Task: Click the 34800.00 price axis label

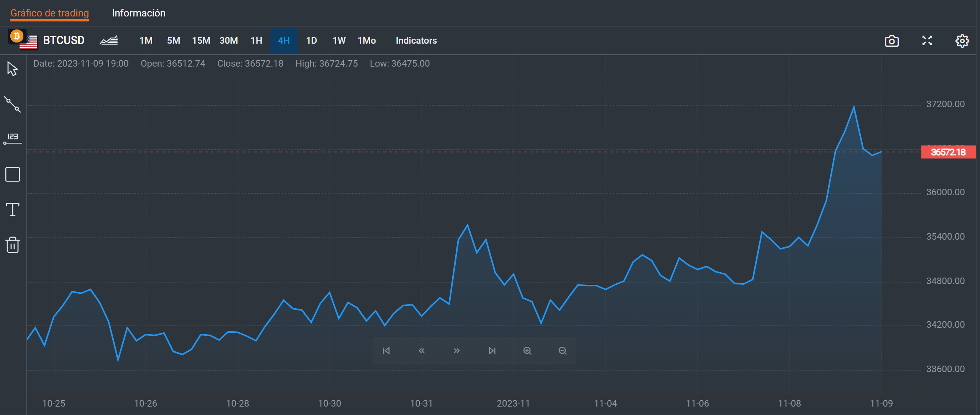Action: tap(946, 281)
